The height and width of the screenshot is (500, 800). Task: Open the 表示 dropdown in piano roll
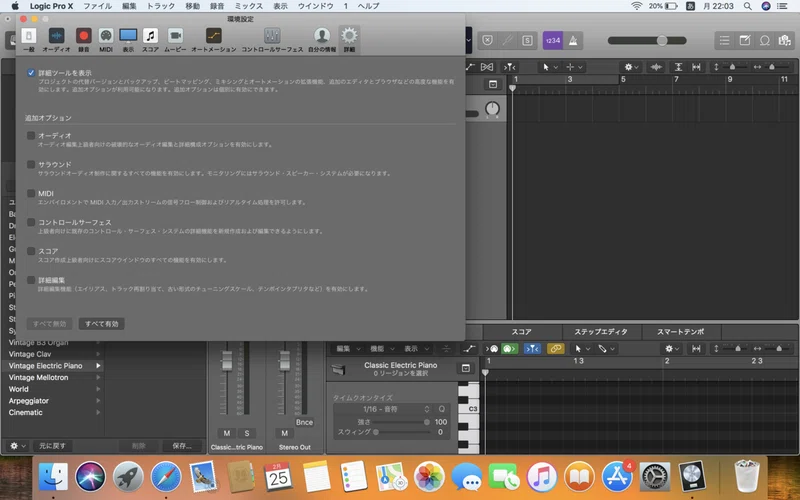[416, 348]
